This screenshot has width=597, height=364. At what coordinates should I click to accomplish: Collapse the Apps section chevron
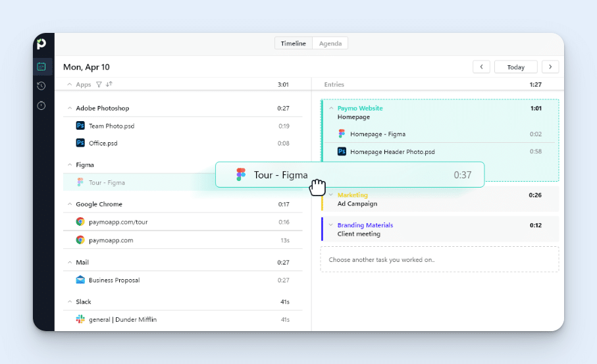pyautogui.click(x=69, y=84)
